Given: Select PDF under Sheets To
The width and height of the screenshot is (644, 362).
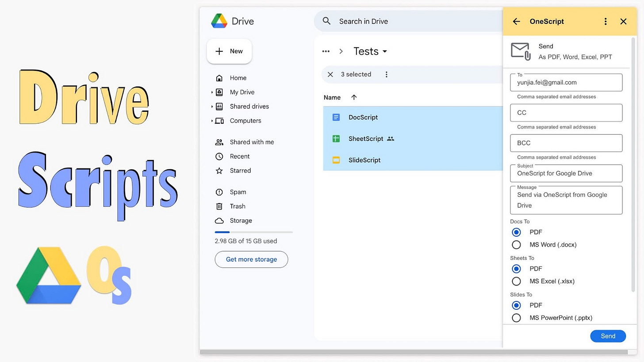Looking at the screenshot, I should click(516, 268).
